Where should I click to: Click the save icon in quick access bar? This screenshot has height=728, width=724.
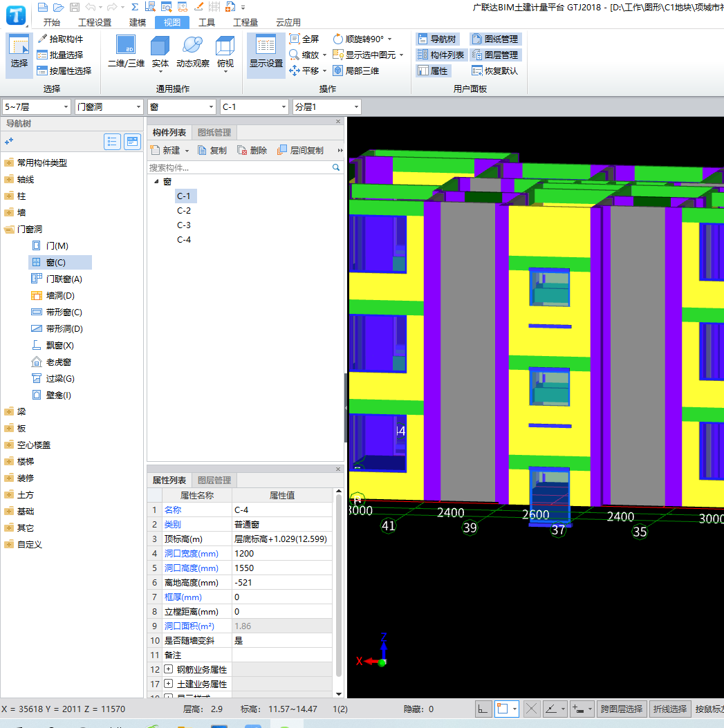pyautogui.click(x=74, y=7)
